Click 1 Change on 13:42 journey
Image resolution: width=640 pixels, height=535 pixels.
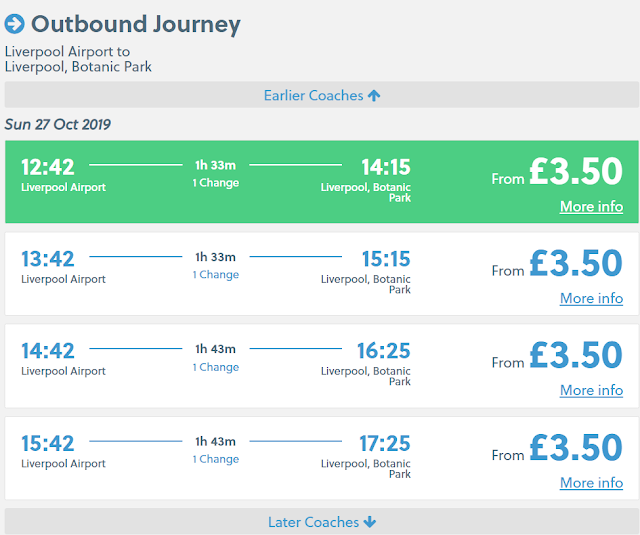pos(216,275)
